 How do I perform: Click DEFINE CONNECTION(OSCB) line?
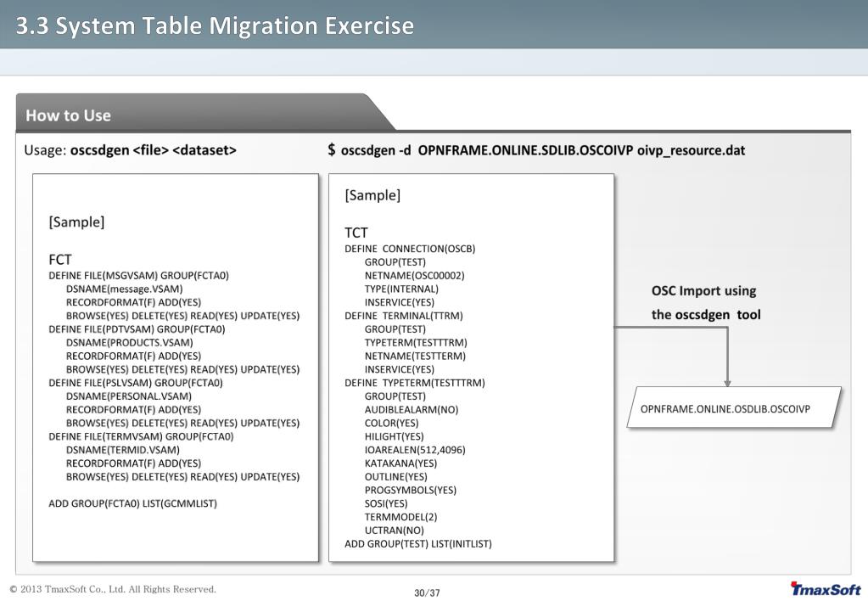tap(410, 249)
